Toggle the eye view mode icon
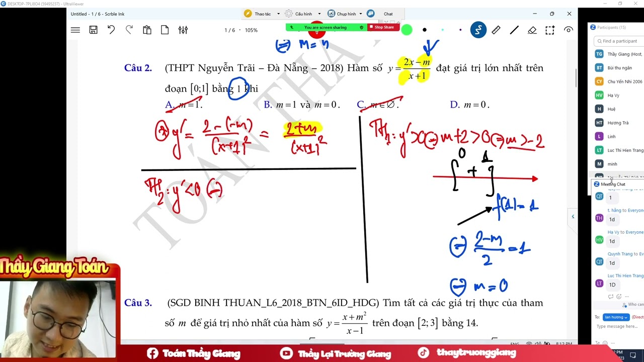Screen dimensions: 644x362 coord(569,30)
